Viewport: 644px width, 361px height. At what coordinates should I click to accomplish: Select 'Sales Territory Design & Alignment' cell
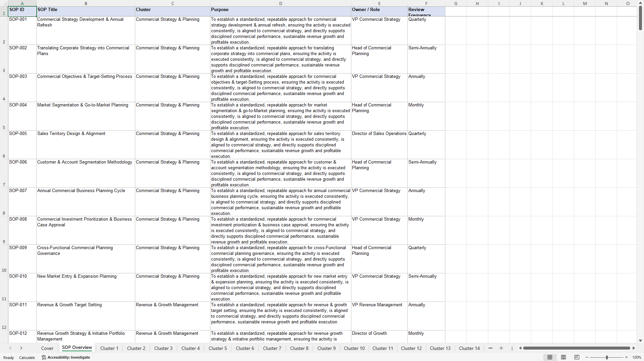coord(86,145)
